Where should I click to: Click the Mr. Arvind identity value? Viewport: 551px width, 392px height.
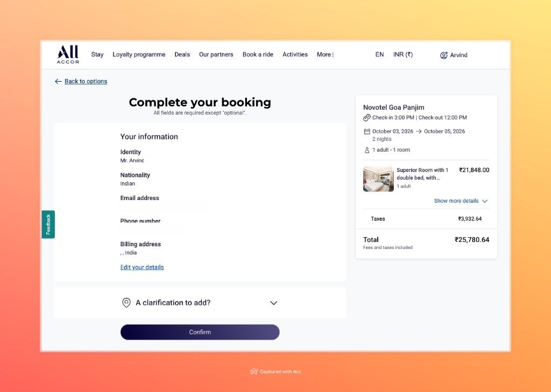coord(132,161)
